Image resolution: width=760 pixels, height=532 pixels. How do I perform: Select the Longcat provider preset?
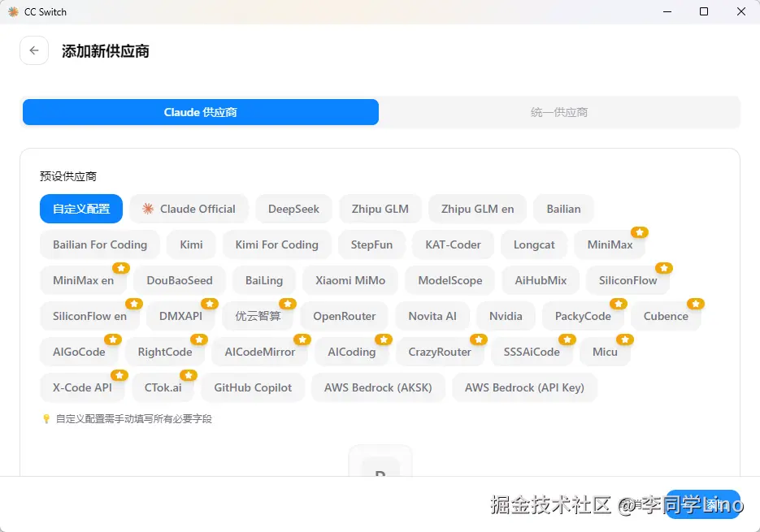[534, 244]
